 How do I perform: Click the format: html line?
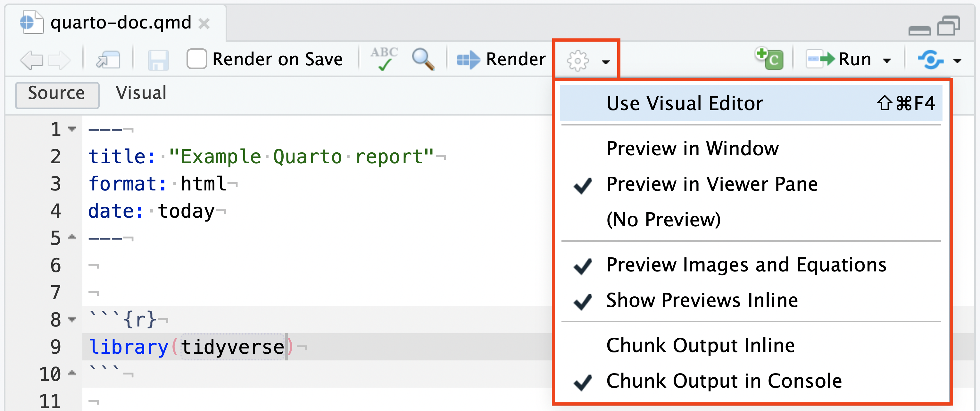point(163,184)
